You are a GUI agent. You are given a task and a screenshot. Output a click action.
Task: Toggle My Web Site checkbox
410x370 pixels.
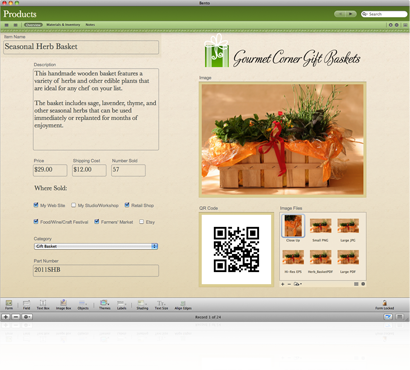[36, 205]
